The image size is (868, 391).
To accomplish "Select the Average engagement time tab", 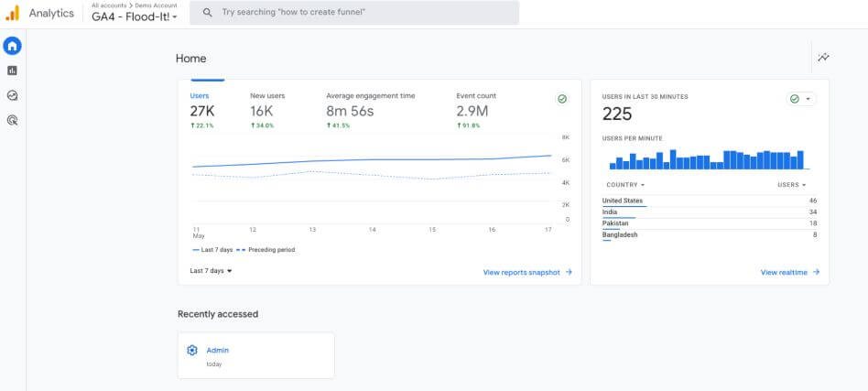I will click(369, 95).
